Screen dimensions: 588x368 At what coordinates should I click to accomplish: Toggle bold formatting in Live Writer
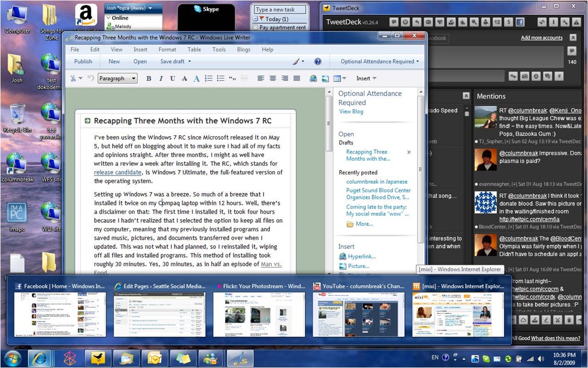pos(149,78)
